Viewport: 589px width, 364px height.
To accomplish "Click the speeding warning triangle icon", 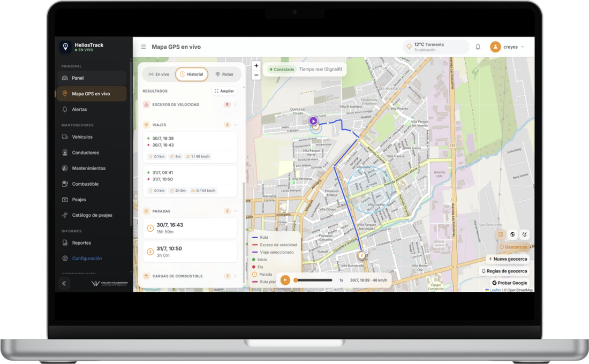I will 146,104.
